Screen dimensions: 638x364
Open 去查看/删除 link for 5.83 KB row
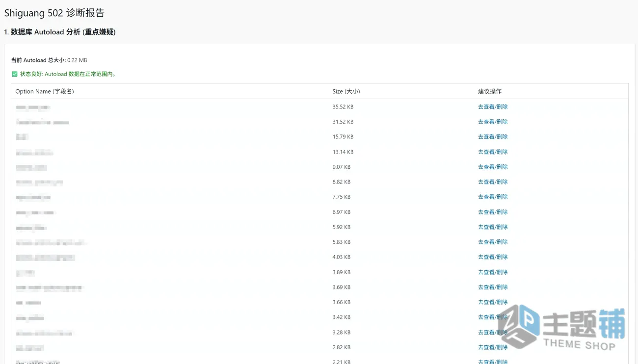coord(493,242)
